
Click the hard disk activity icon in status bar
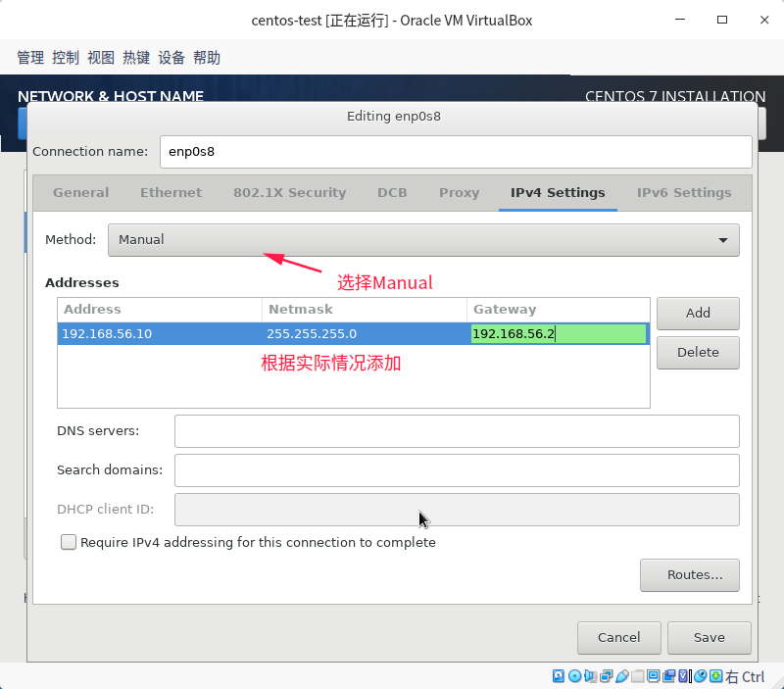(558, 676)
